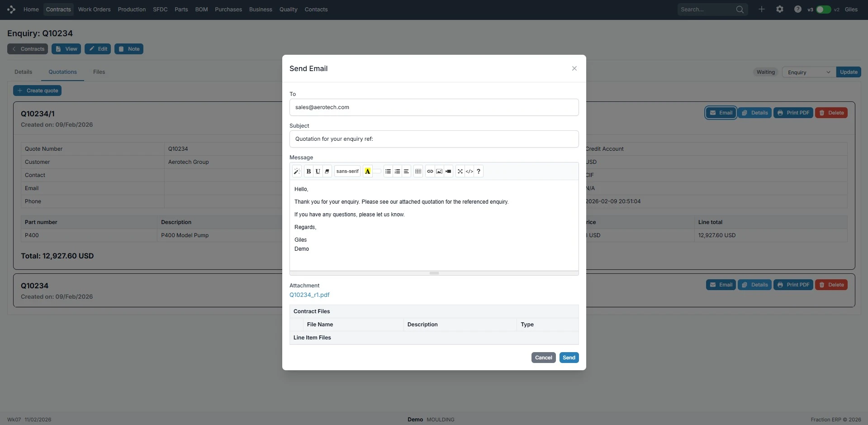Screen dimensions: 868x425
Task: Click the eraser remove-formatting icon
Action: [327, 172]
